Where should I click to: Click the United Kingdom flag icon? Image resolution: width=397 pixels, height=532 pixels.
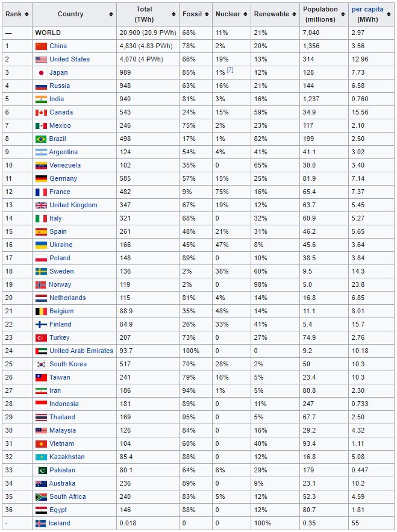point(41,205)
